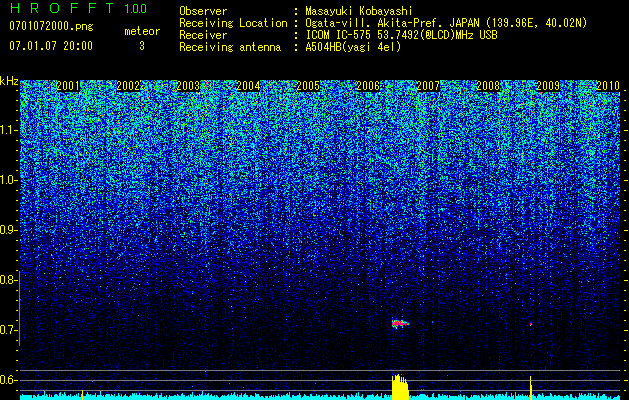Click the 2002 time marker
The height and width of the screenshot is (400, 629).
[x=128, y=86]
